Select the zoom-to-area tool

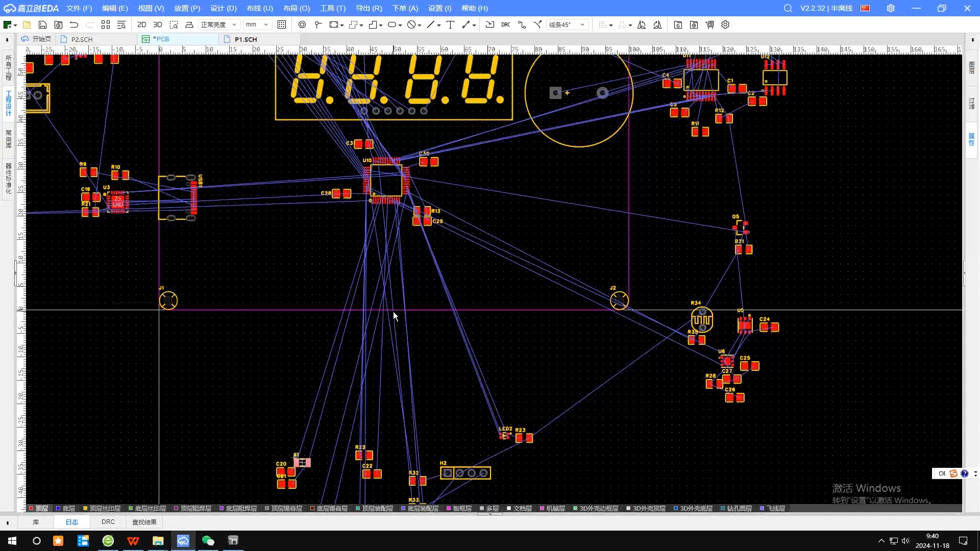pyautogui.click(x=174, y=24)
